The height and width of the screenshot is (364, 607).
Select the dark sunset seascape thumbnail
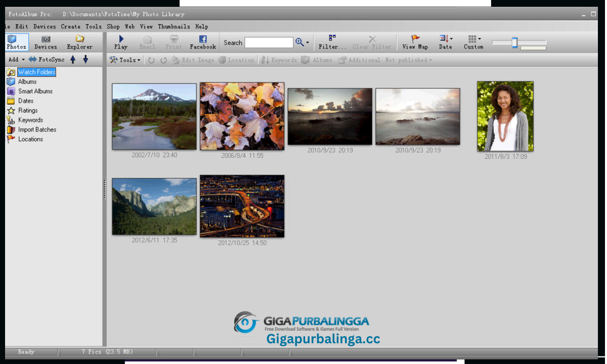click(330, 116)
